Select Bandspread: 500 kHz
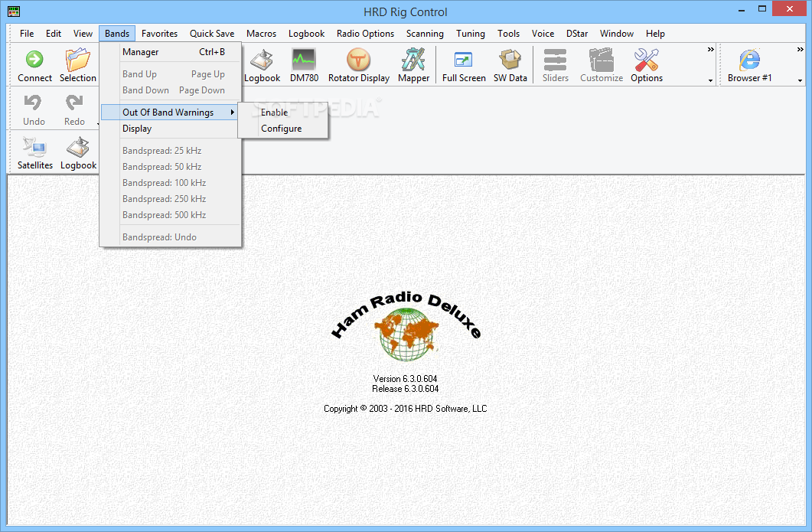 click(171, 215)
